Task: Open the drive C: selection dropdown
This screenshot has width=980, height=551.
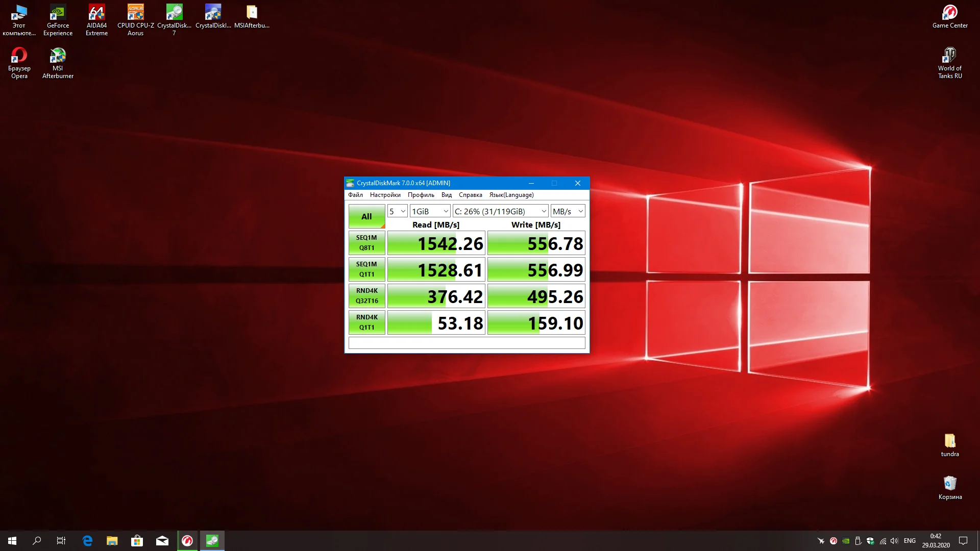Action: [500, 211]
